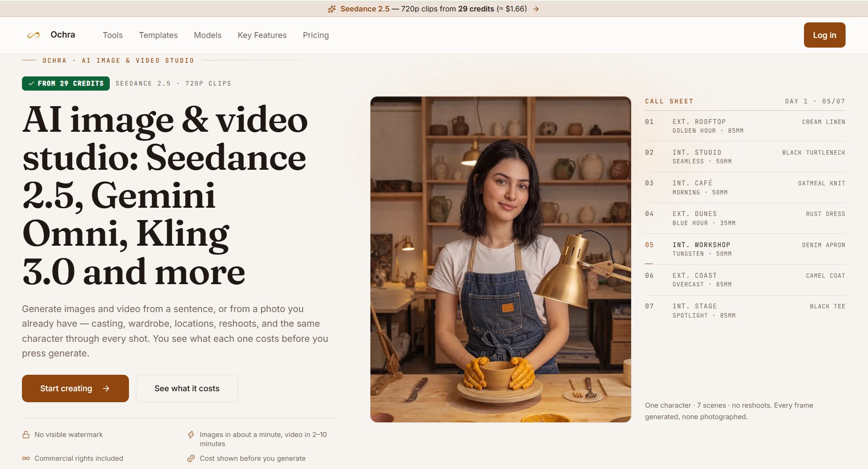Click the Denim Apron wardrobe label
The image size is (868, 469).
824,245
